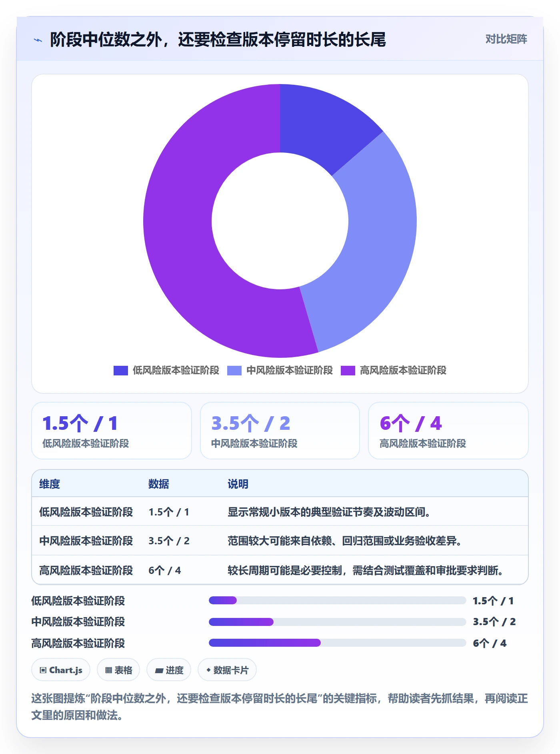560x754 pixels.
Task: Click progress value 1.5个 / 1
Action: [493, 601]
